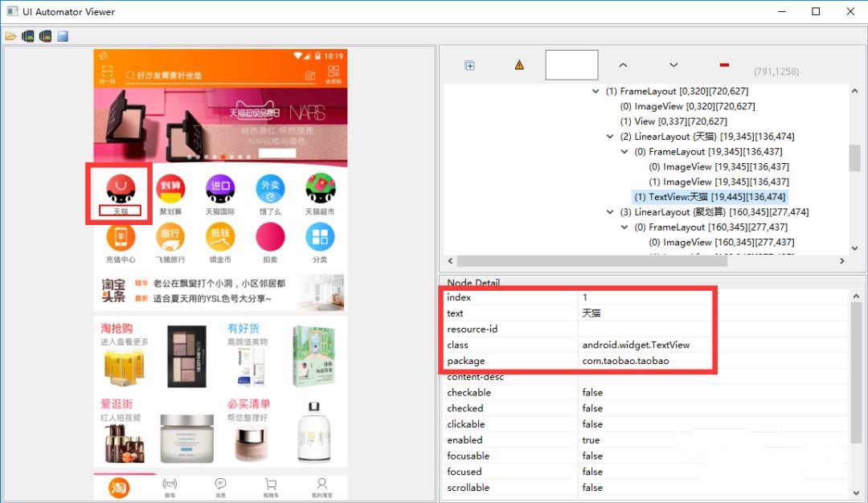
Task: Select LinearLayout {聚划算} tree row
Action: coord(714,212)
